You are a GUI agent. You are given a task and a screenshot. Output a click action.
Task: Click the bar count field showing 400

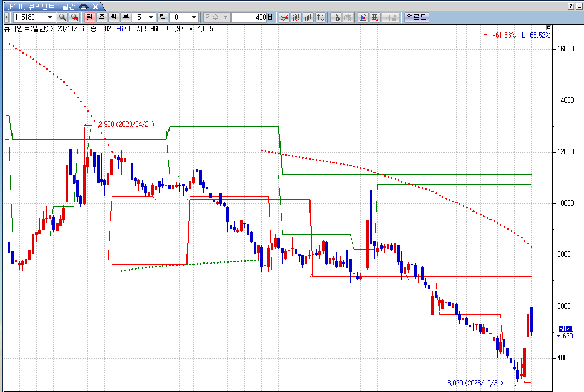pyautogui.click(x=249, y=17)
